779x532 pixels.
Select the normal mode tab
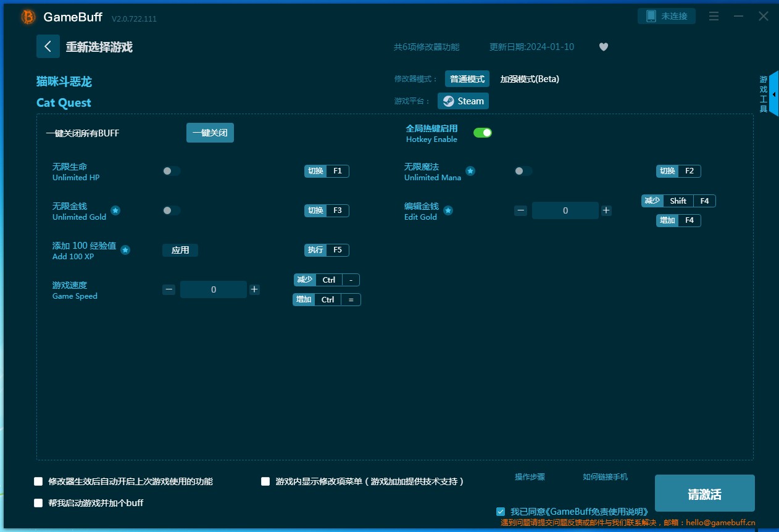[467, 79]
